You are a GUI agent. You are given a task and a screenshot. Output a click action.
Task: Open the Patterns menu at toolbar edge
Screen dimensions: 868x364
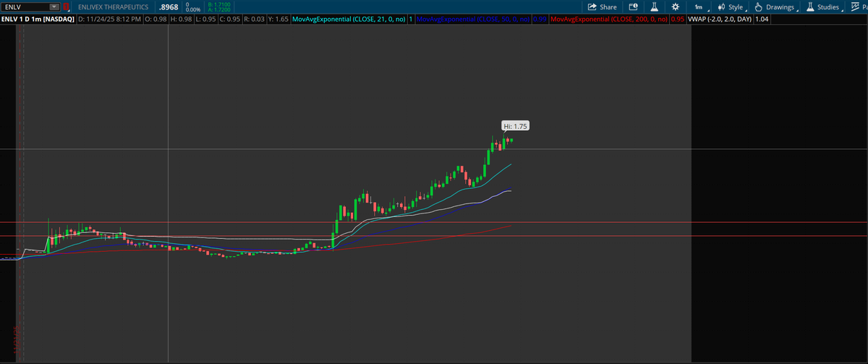click(x=859, y=7)
